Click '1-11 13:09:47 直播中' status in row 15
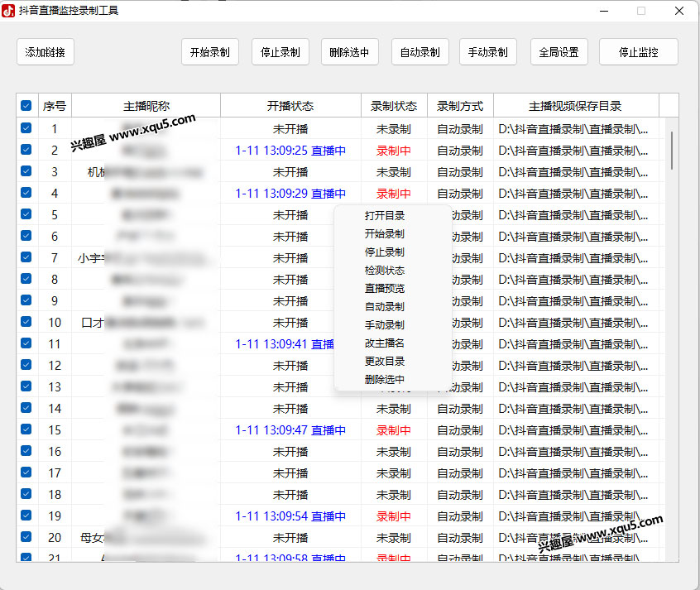 click(290, 430)
